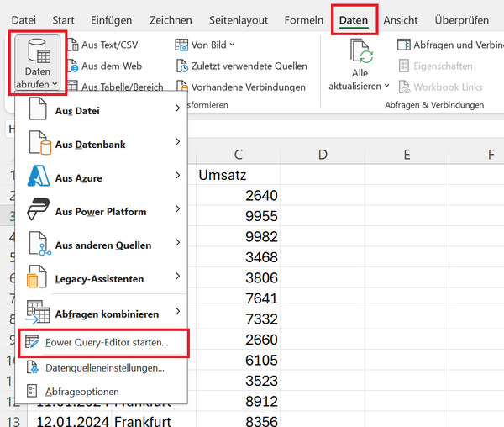Screen dimensions: 504x427
Task: Select Frankfurt cell in row 13
Action: pos(154,420)
